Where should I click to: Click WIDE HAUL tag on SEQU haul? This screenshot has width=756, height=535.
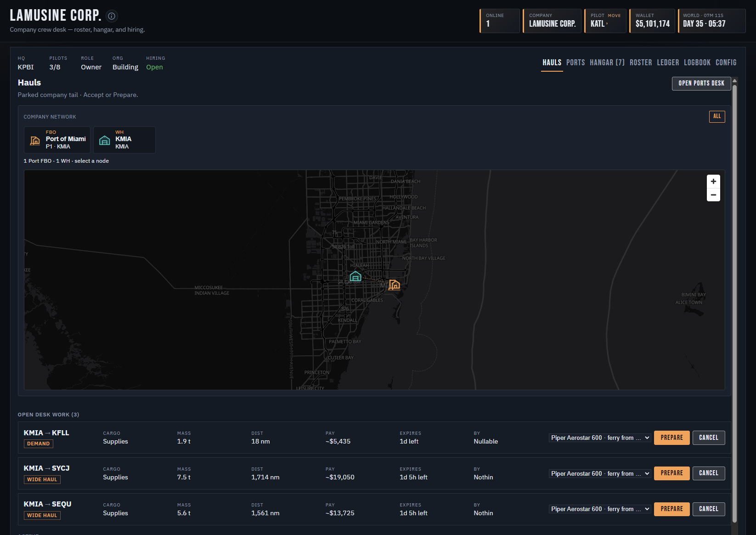click(x=42, y=515)
